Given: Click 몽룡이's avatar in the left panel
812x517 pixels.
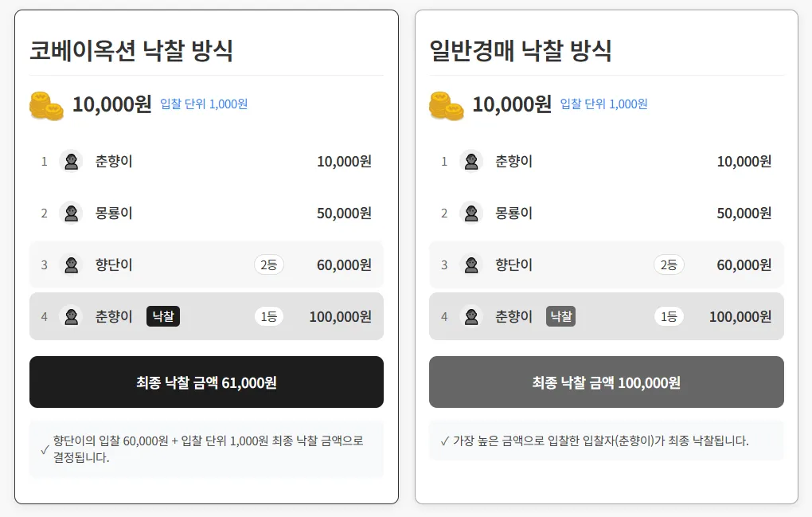Looking at the screenshot, I should point(72,213).
